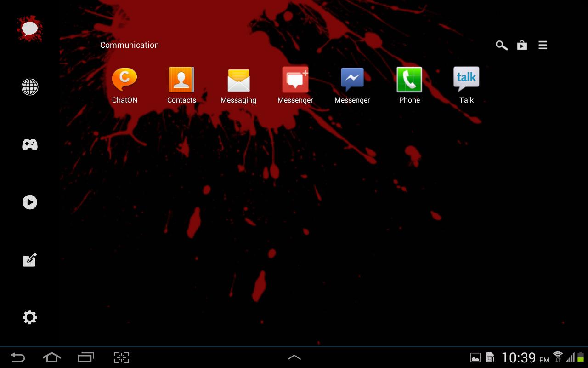Open the three-line overflow menu
This screenshot has height=368, width=588.
(543, 45)
